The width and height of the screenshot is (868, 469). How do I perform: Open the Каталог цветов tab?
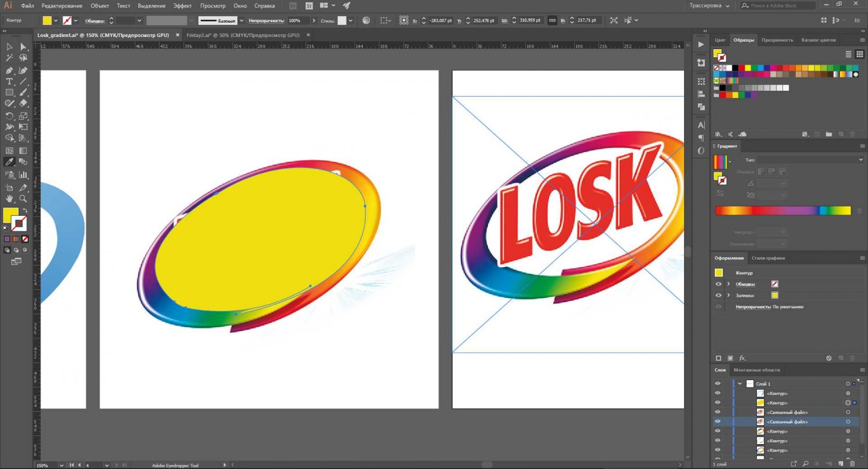818,40
